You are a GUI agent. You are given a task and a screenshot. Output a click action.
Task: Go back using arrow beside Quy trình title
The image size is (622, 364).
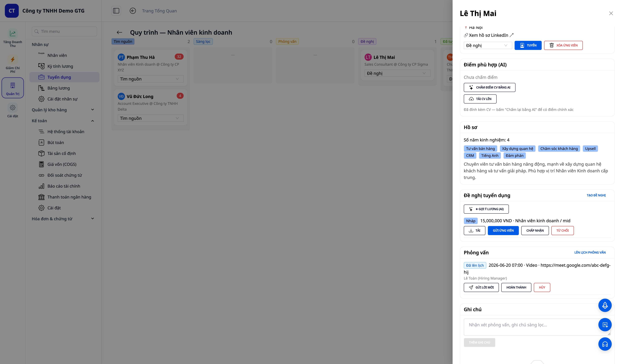[119, 32]
